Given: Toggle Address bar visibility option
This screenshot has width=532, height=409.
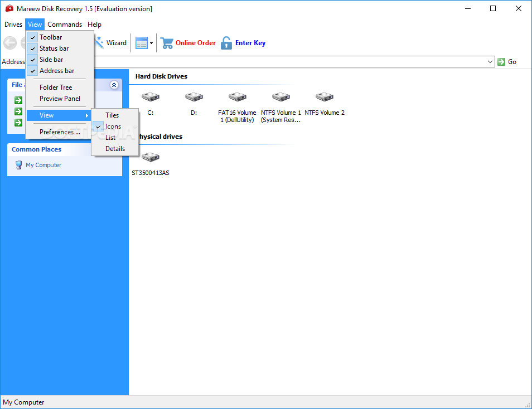Looking at the screenshot, I should point(60,71).
